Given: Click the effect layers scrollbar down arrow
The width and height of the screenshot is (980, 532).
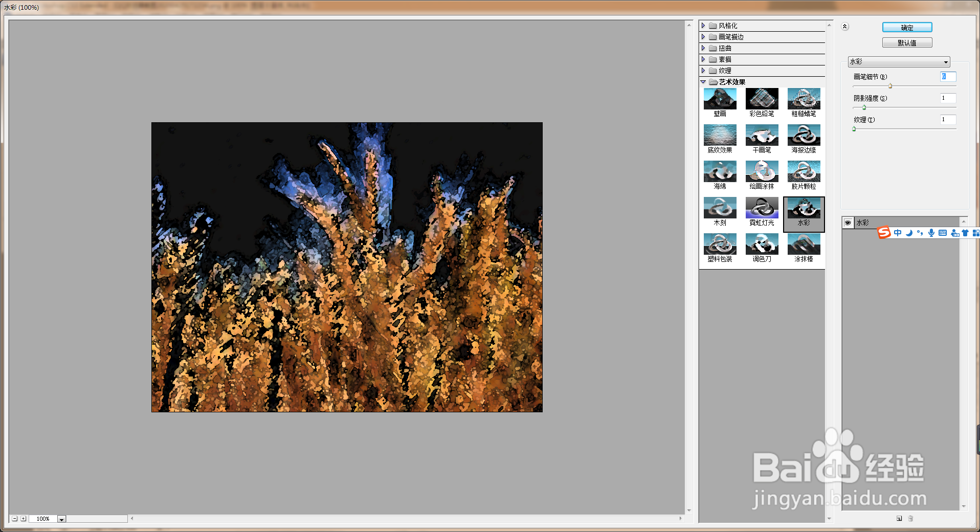Looking at the screenshot, I should pos(964,506).
